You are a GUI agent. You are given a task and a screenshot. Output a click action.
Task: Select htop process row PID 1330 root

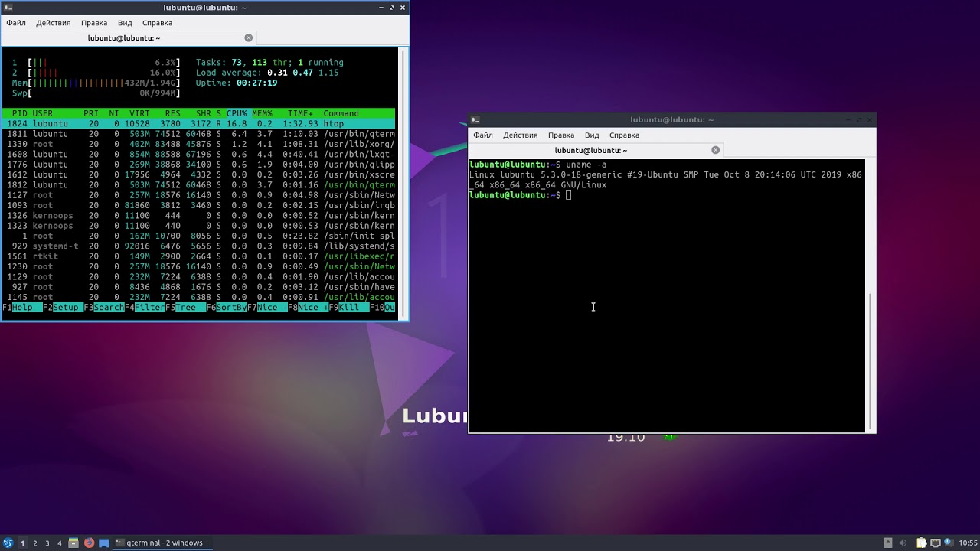click(x=199, y=144)
